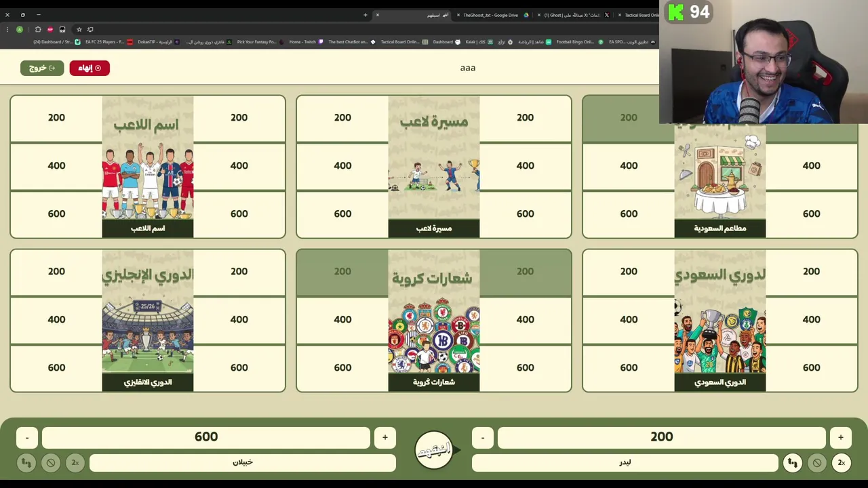Viewport: 868px width, 488px height.
Task: Pick the left 400 question in مسيرة لاعب
Action: tap(342, 166)
